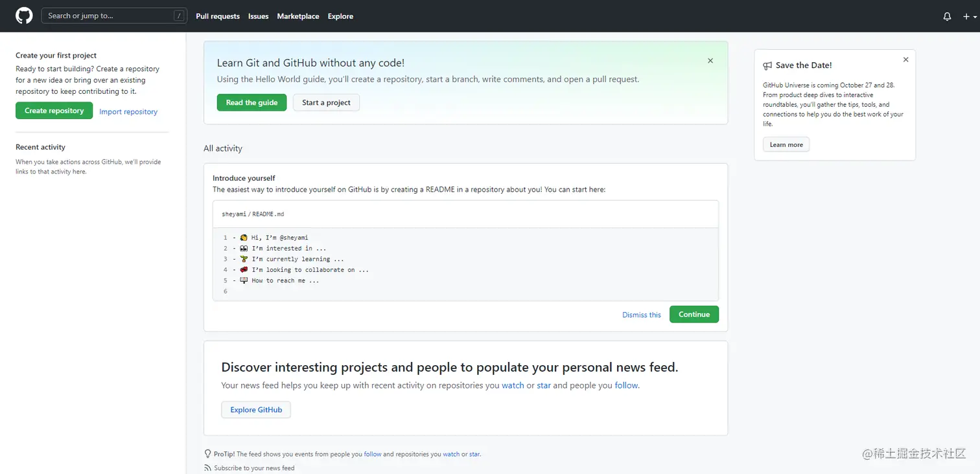Close the Save the Date notice
Screen dimensions: 980x474
tap(905, 60)
